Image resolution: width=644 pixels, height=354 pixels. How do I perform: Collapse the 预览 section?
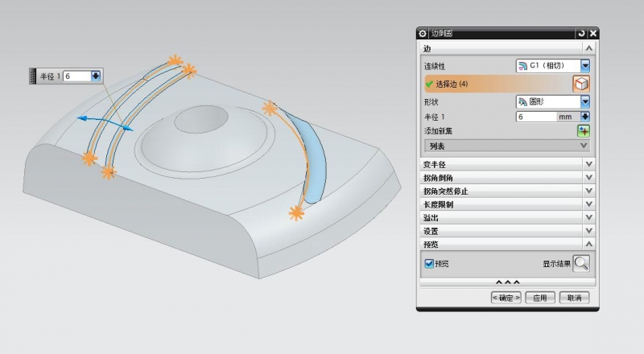(588, 244)
